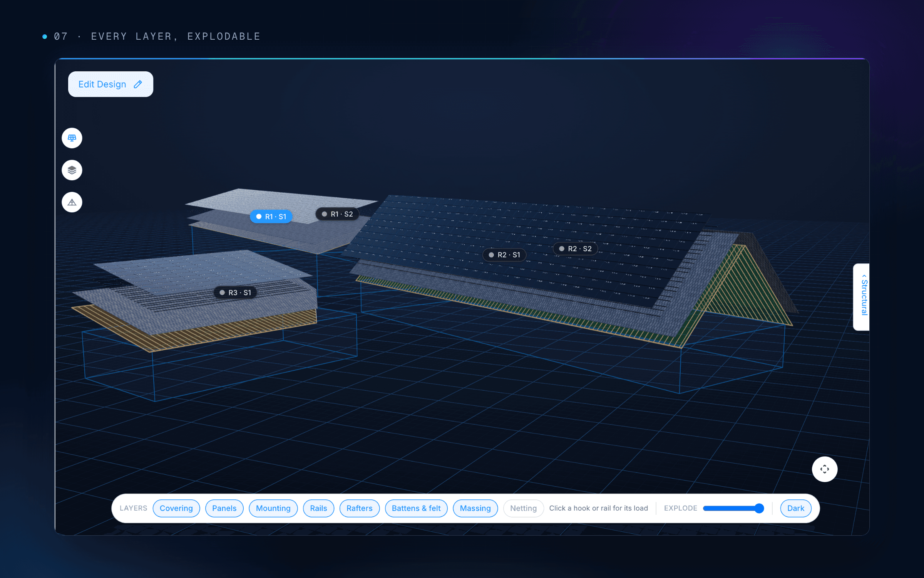Recenter the view with the crosshair icon
The height and width of the screenshot is (578, 924).
tap(825, 469)
